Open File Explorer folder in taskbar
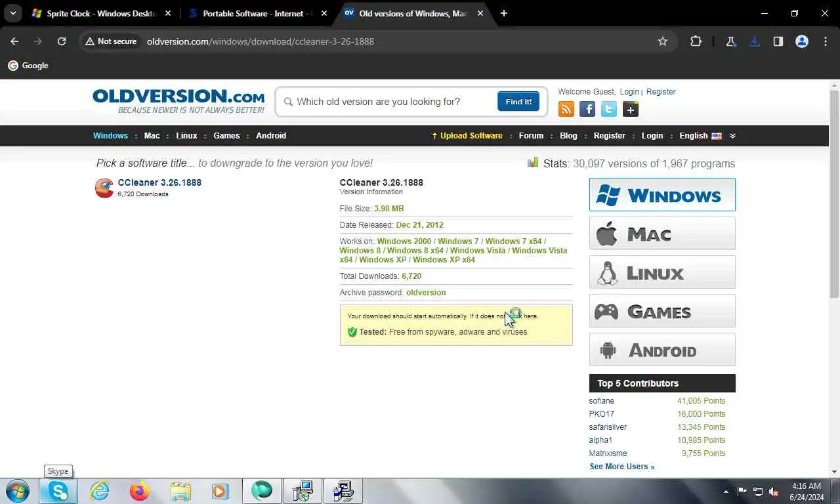 pos(180,491)
